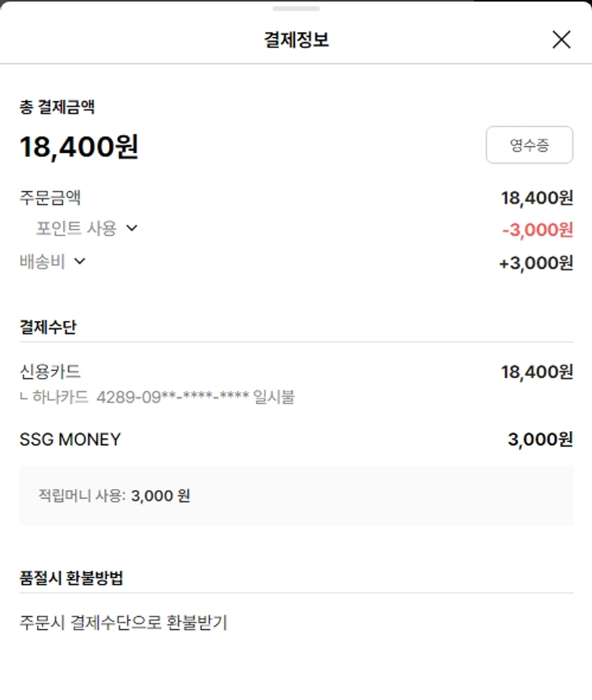Click the 품절시 환불방법 heading
592x700 pixels.
(x=71, y=578)
